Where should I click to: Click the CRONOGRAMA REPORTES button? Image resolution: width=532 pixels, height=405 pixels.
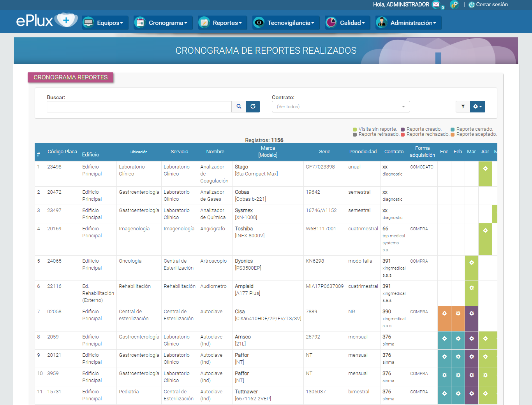70,77
